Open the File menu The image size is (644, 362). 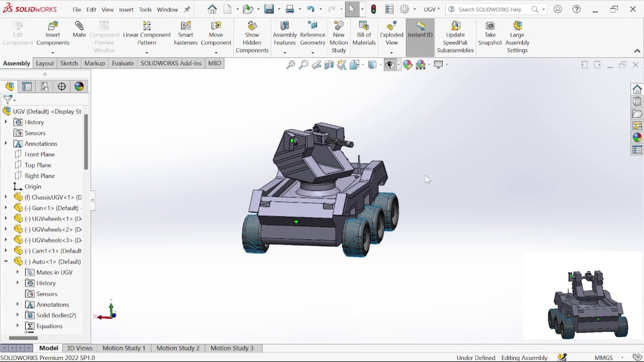click(x=77, y=9)
